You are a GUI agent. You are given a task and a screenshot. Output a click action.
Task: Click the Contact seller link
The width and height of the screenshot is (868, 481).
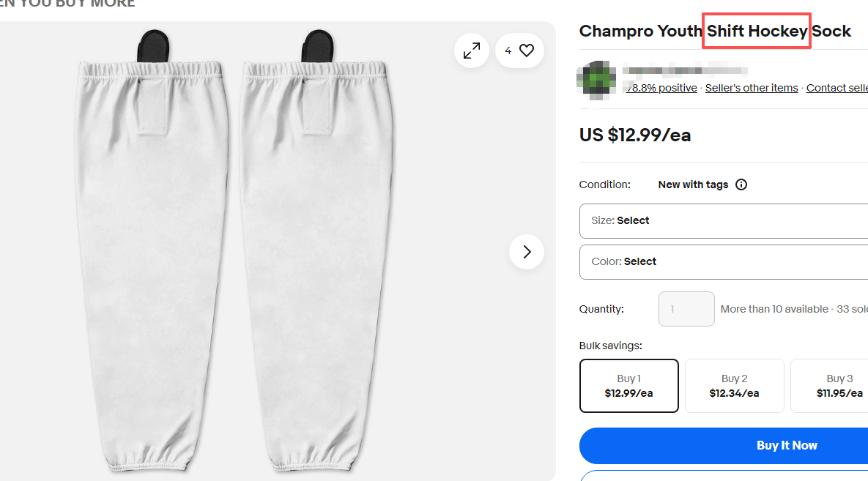pos(837,88)
